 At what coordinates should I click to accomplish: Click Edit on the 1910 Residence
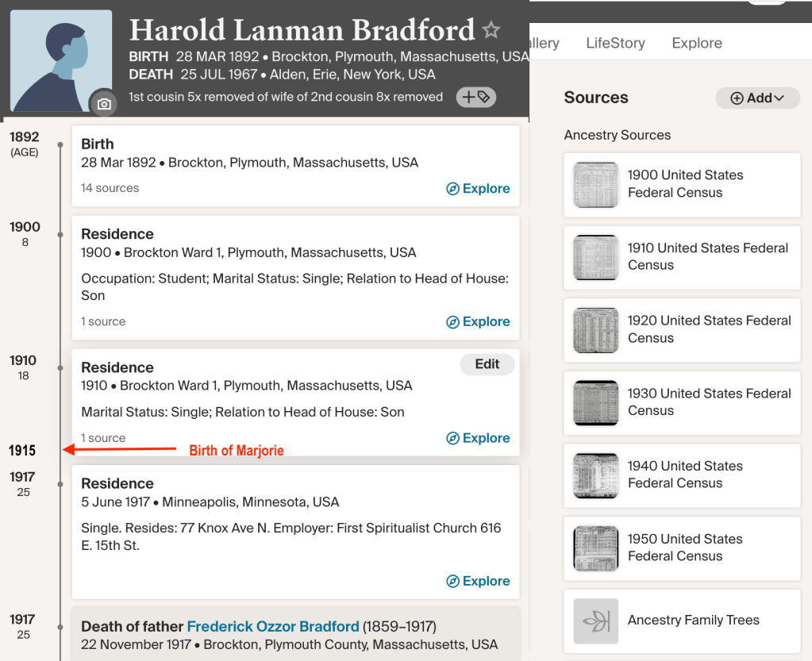[x=487, y=364]
